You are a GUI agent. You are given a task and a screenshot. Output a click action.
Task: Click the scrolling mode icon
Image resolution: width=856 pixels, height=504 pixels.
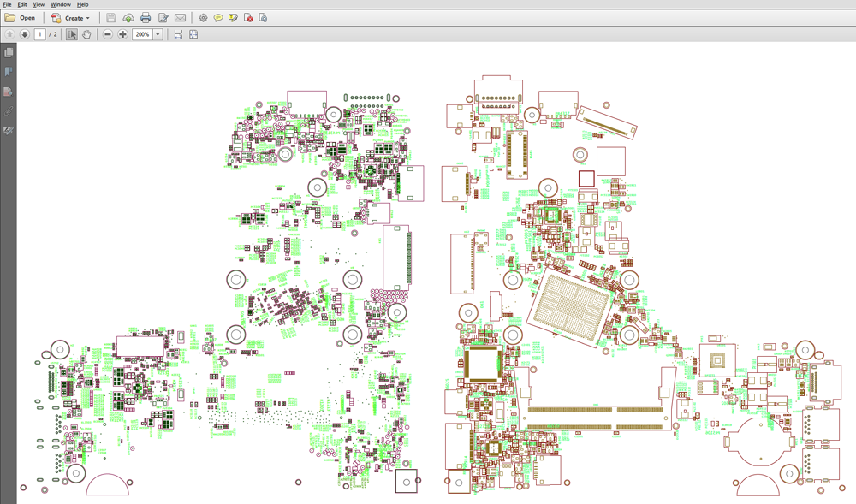(178, 34)
